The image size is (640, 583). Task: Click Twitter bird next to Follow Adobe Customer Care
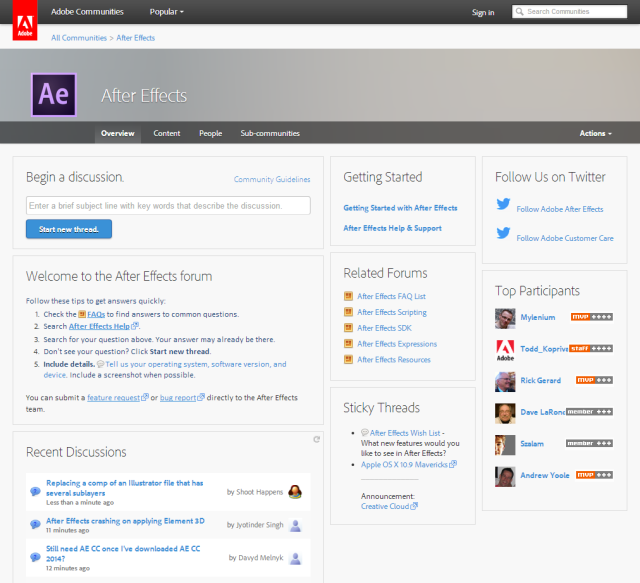503,233
